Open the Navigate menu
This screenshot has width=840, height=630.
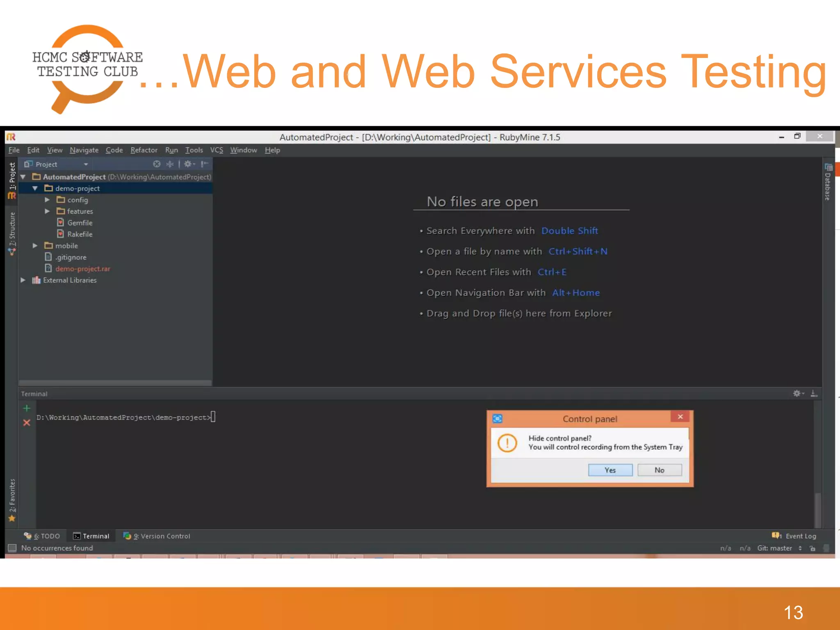point(84,150)
